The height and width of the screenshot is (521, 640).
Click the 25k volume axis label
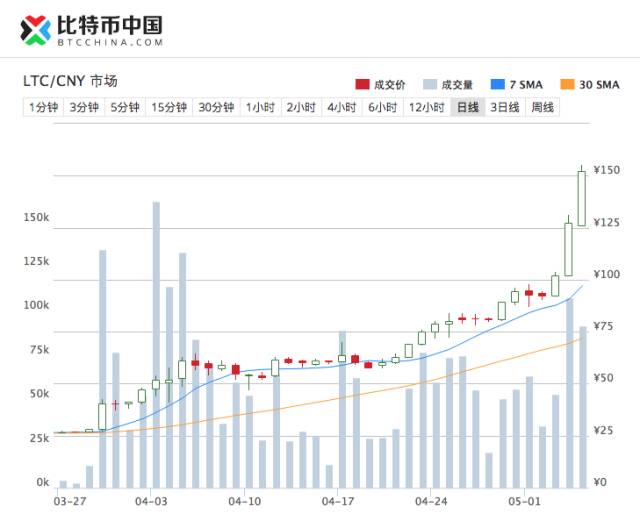39,438
